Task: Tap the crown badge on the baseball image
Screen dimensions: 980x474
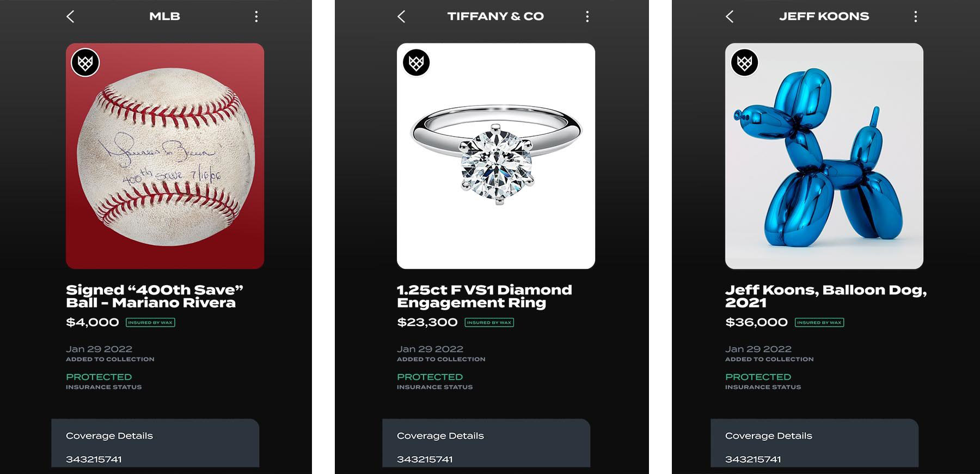Action: (x=85, y=63)
